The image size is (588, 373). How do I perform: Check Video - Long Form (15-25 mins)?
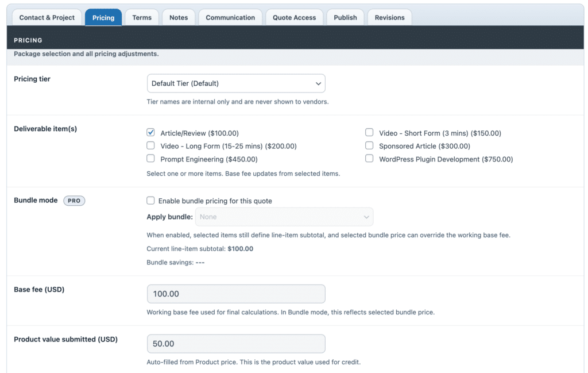(x=151, y=146)
